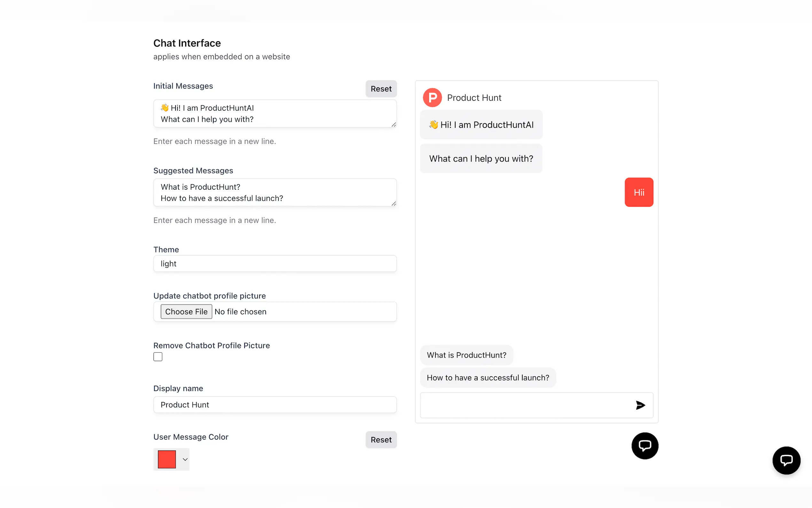Viewport: 812px width, 508px height.
Task: Click into the Initial Messages text area
Action: [x=275, y=114]
